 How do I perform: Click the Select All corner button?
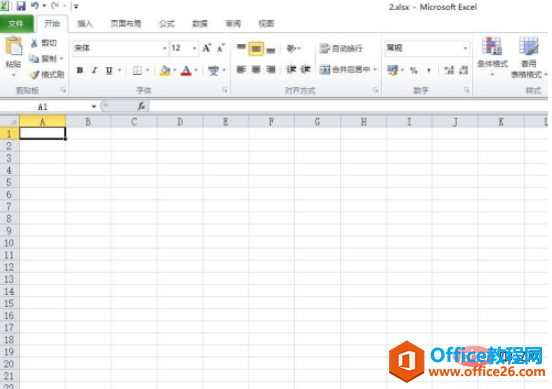coord(10,122)
